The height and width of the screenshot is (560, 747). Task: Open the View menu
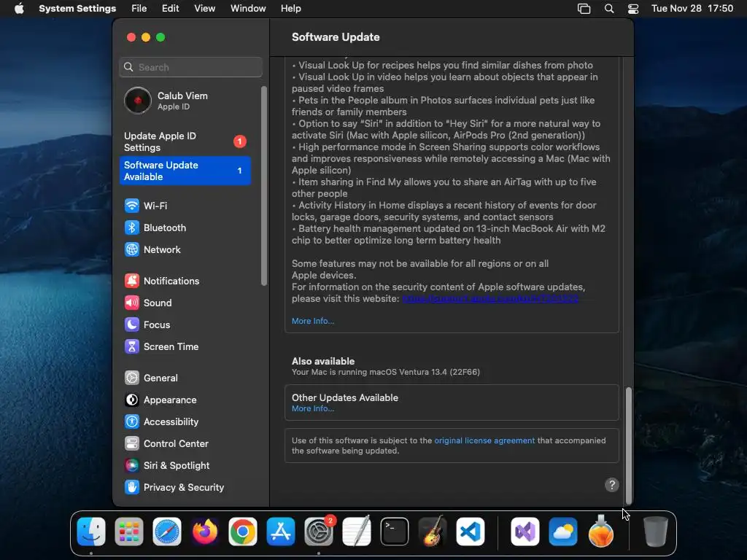click(x=204, y=9)
